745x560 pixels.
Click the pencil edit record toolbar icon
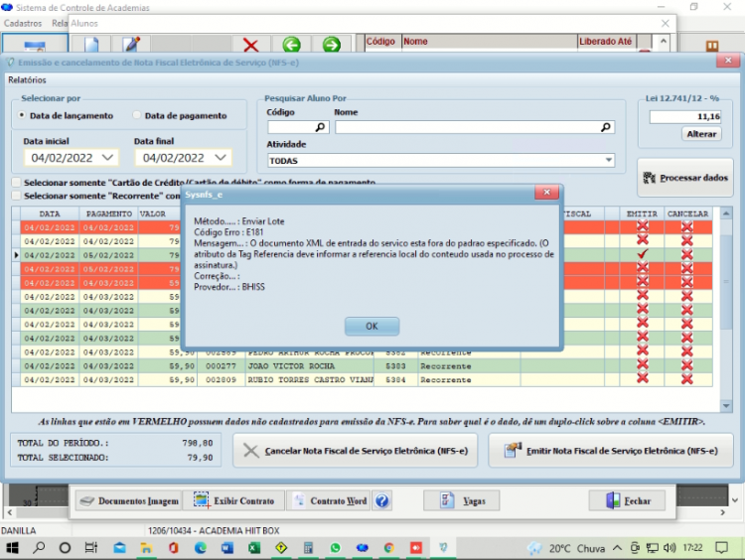coord(131,44)
